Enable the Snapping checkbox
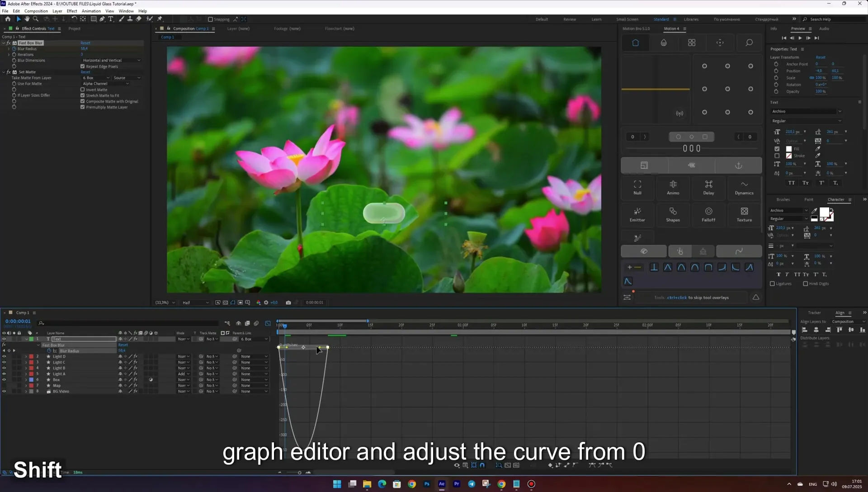The height and width of the screenshot is (492, 868). pos(210,19)
